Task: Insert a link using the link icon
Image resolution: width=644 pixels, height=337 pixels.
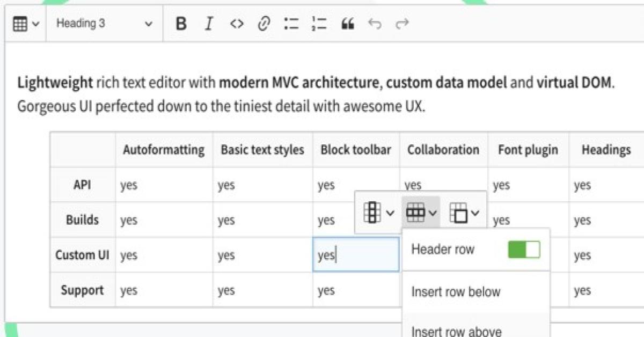Action: pyautogui.click(x=263, y=24)
